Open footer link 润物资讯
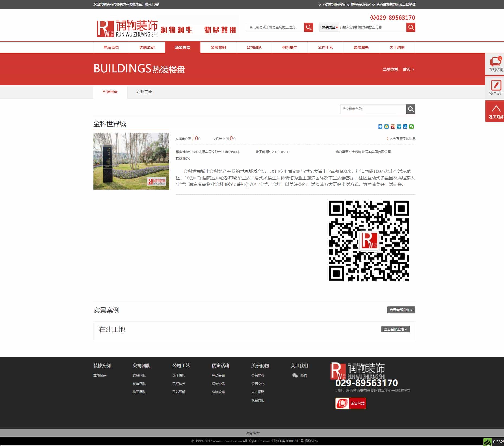 [218, 384]
